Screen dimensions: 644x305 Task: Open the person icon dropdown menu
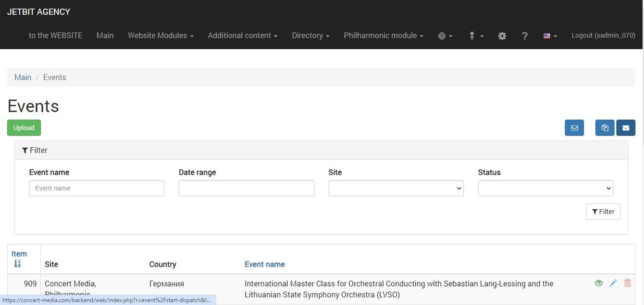coord(476,36)
